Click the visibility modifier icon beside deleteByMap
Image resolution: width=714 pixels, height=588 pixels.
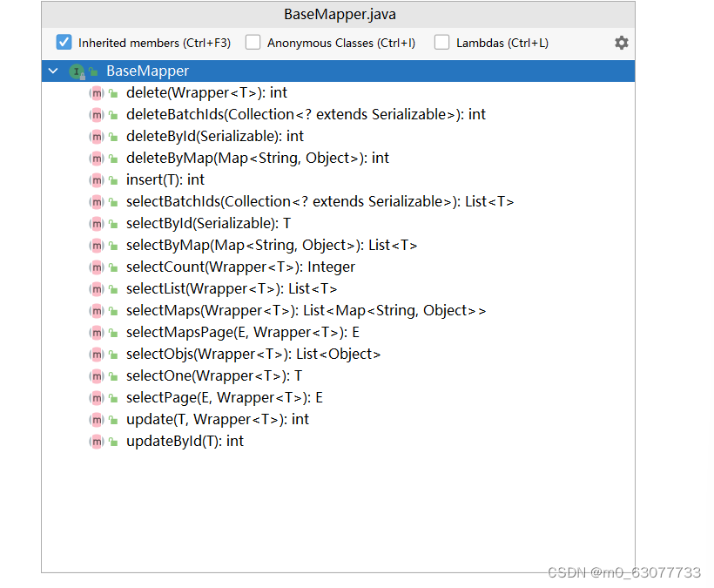(x=113, y=158)
